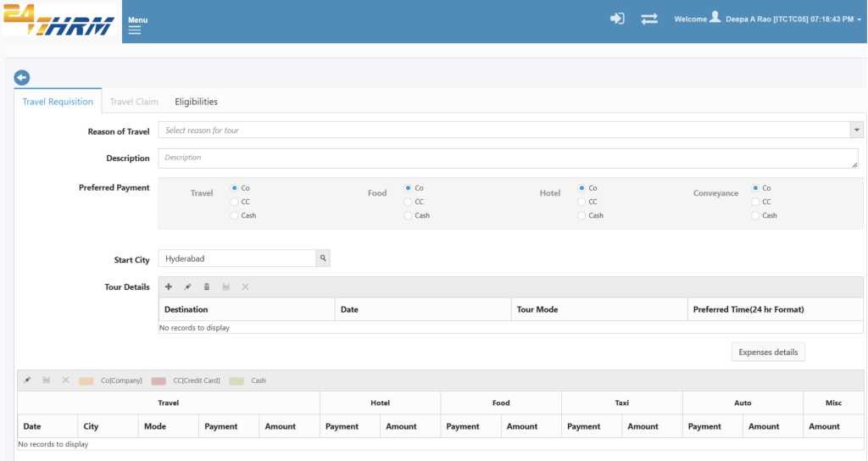The image size is (868, 461).
Task: Click Select reason for tour field
Action: point(504,130)
